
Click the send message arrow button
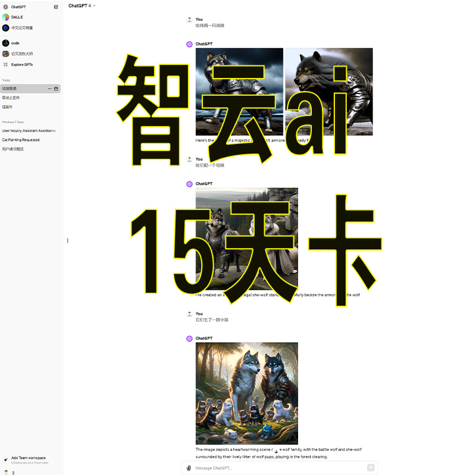coord(371,468)
